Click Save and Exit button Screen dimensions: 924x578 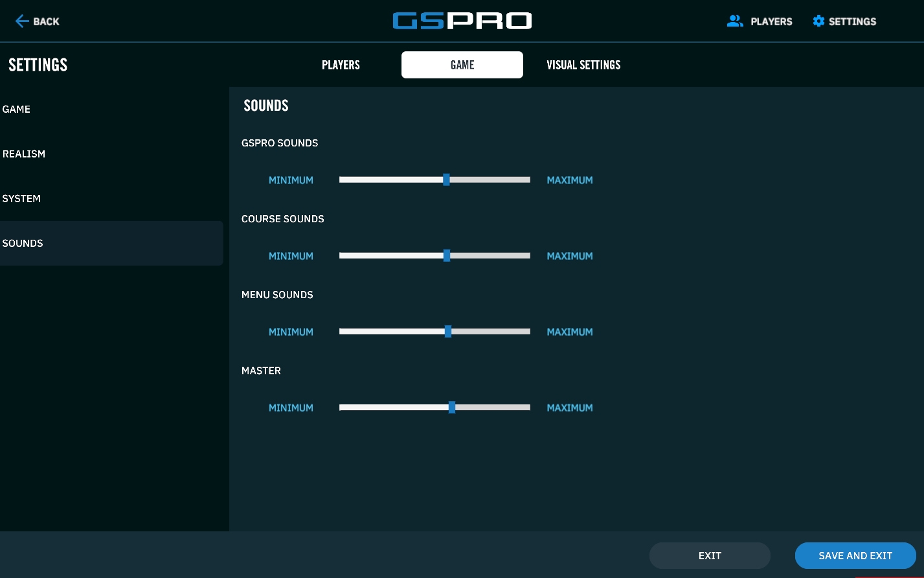(855, 556)
